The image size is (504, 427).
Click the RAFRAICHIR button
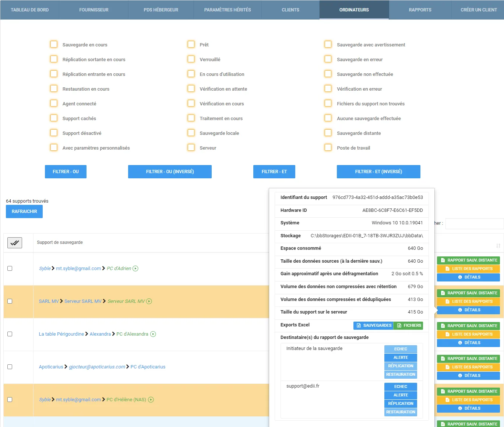tap(24, 211)
